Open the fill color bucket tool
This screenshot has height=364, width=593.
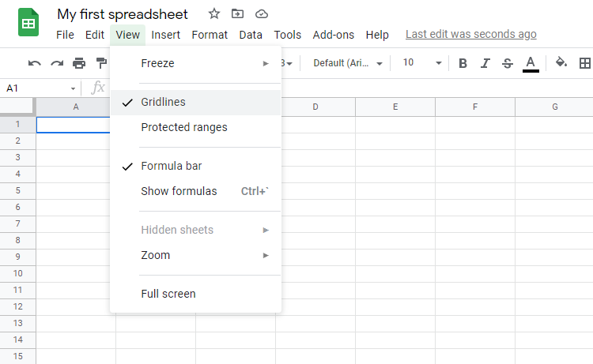(x=561, y=63)
